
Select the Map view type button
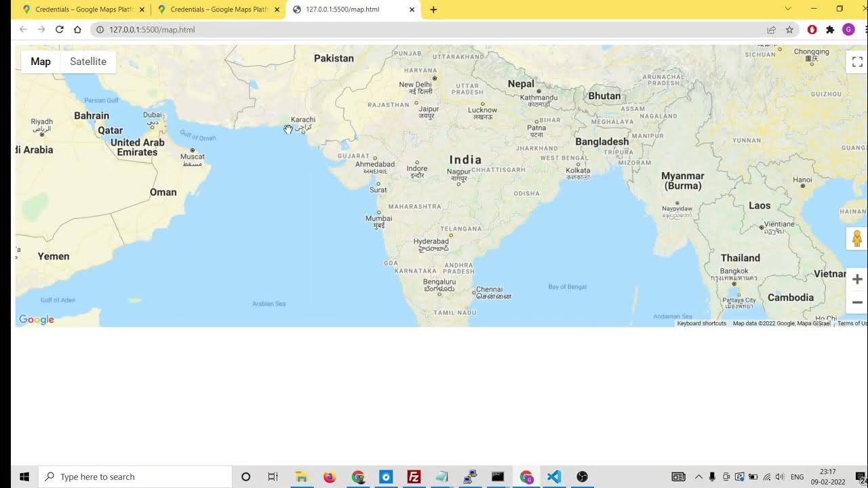41,62
